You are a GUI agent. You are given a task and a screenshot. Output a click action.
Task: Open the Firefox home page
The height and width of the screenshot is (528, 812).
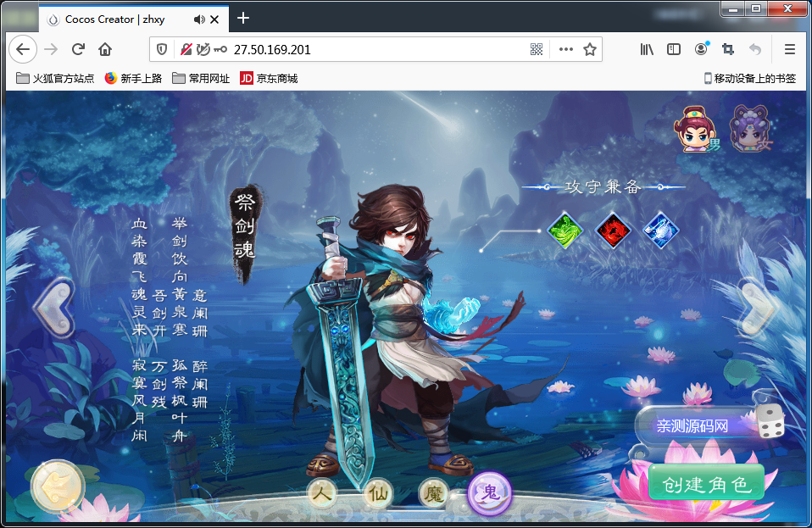105,50
